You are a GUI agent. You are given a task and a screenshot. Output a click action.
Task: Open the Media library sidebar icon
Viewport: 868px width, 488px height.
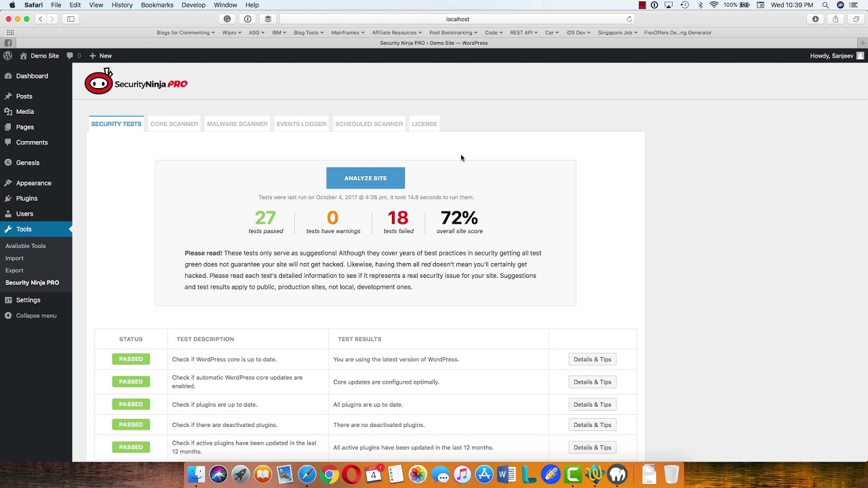9,111
